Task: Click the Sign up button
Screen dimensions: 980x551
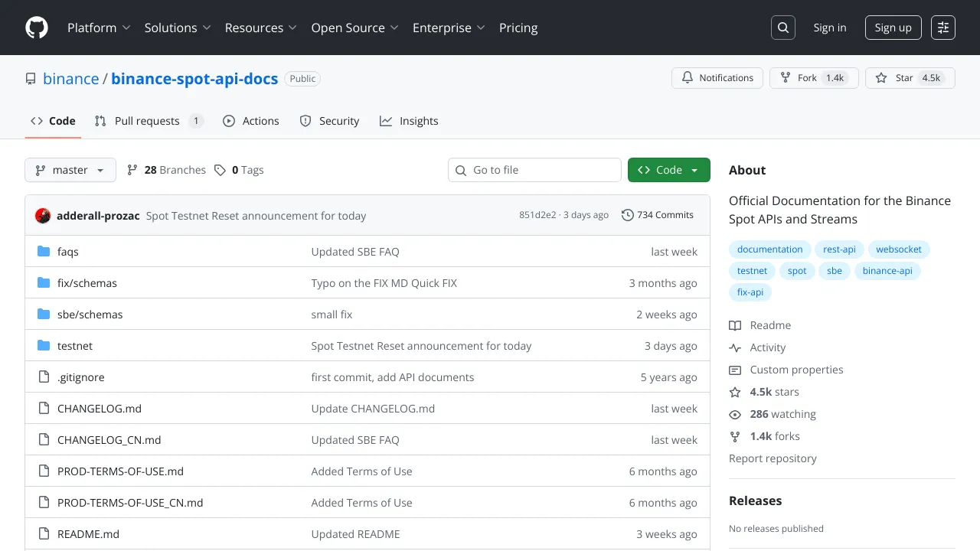Action: point(893,28)
